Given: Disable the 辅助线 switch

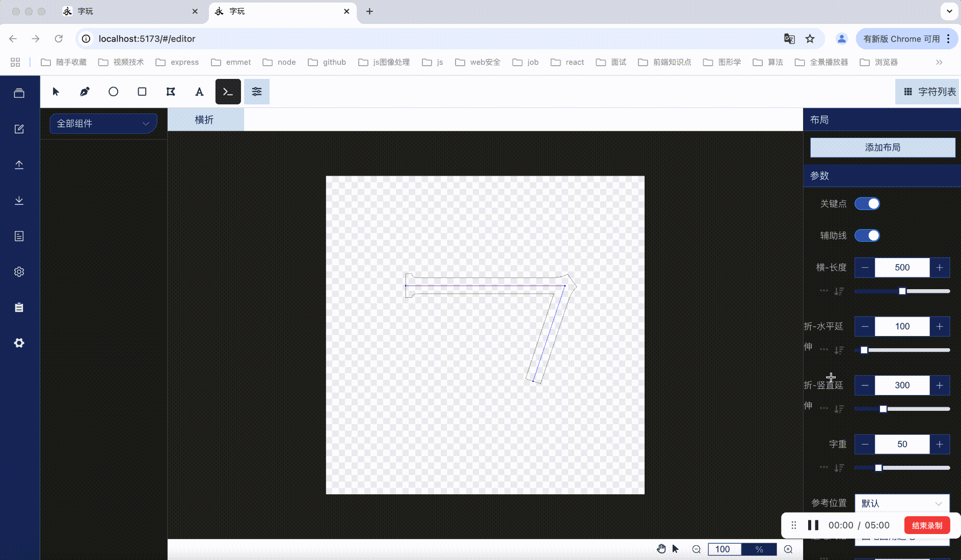Looking at the screenshot, I should pyautogui.click(x=868, y=235).
